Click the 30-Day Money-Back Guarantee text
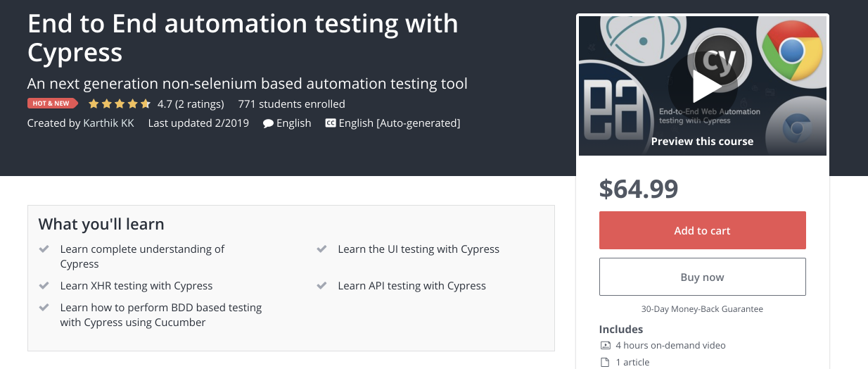Screen dimensions: 868x369 click(x=702, y=309)
